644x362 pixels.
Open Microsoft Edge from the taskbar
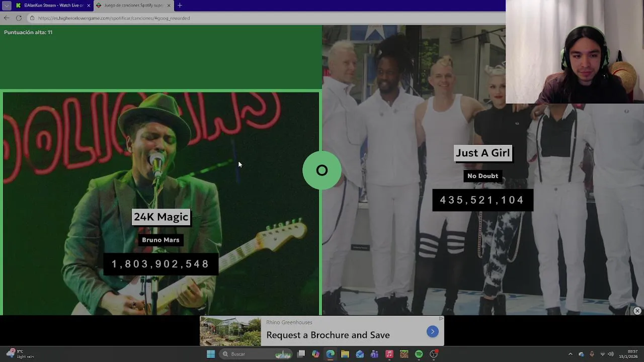coord(330,354)
